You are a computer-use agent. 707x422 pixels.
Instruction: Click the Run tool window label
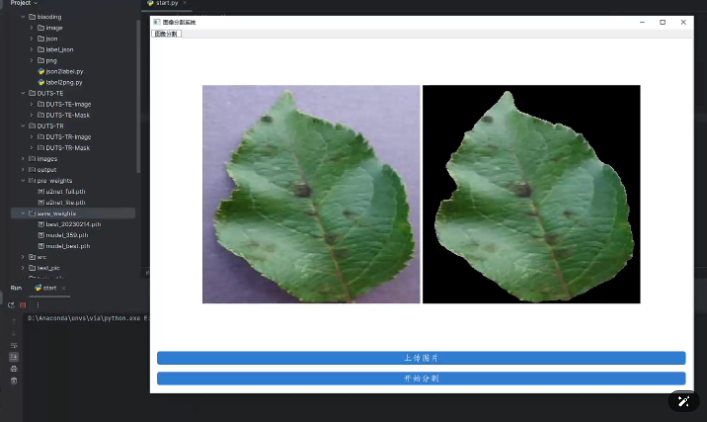(16, 288)
